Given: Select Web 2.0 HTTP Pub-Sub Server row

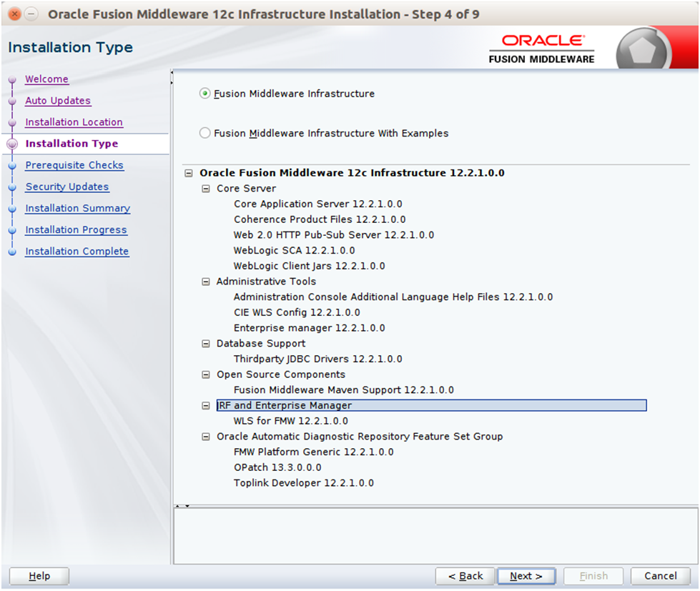Looking at the screenshot, I should tap(333, 235).
